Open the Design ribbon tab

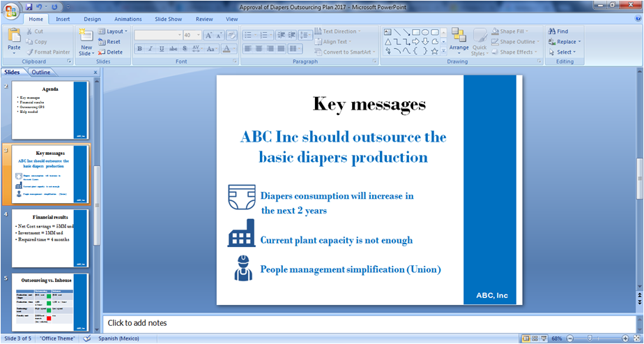tap(93, 19)
